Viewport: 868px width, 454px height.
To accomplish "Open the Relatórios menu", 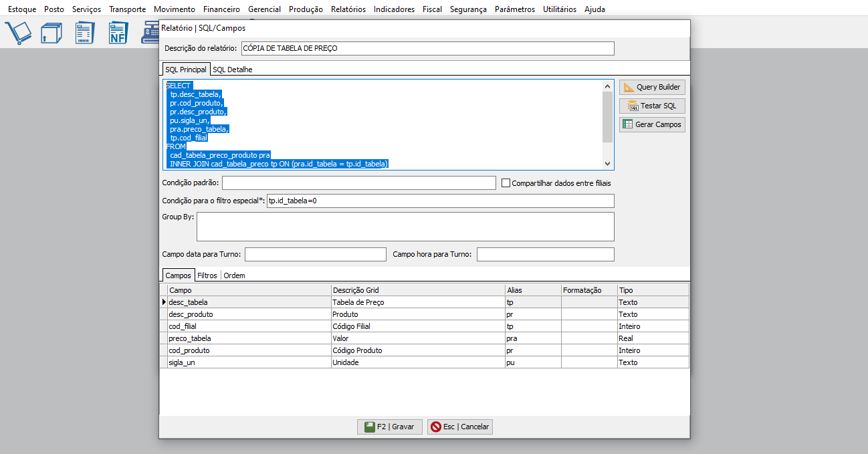I will pos(348,9).
